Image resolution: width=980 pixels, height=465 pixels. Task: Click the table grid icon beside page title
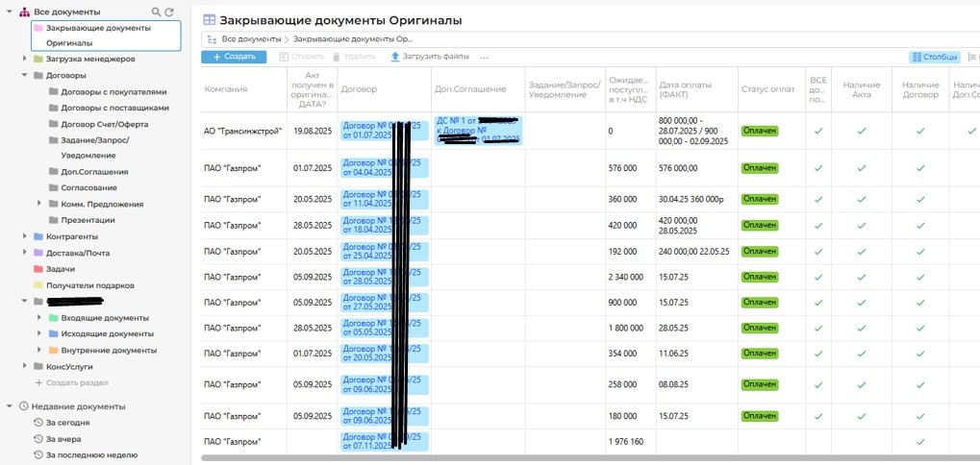pos(210,20)
